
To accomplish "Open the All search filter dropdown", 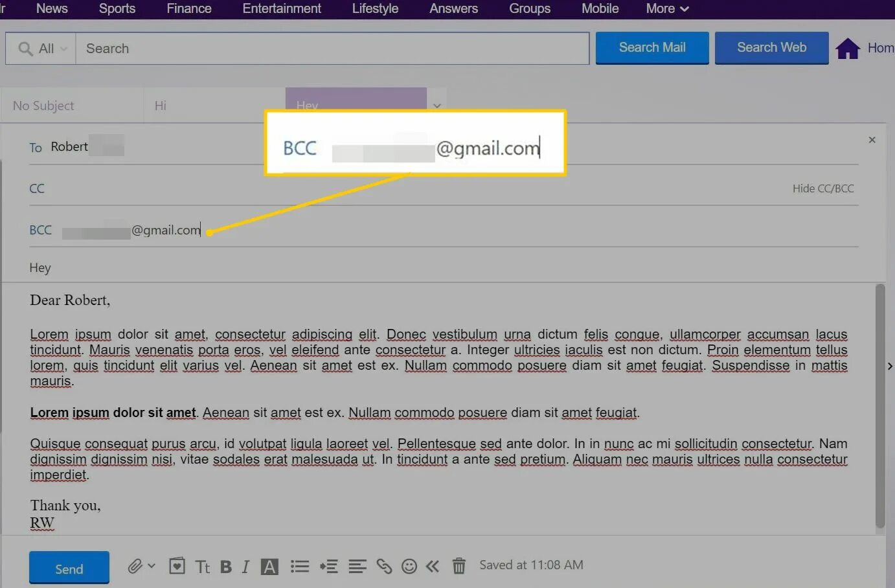I will pyautogui.click(x=42, y=49).
